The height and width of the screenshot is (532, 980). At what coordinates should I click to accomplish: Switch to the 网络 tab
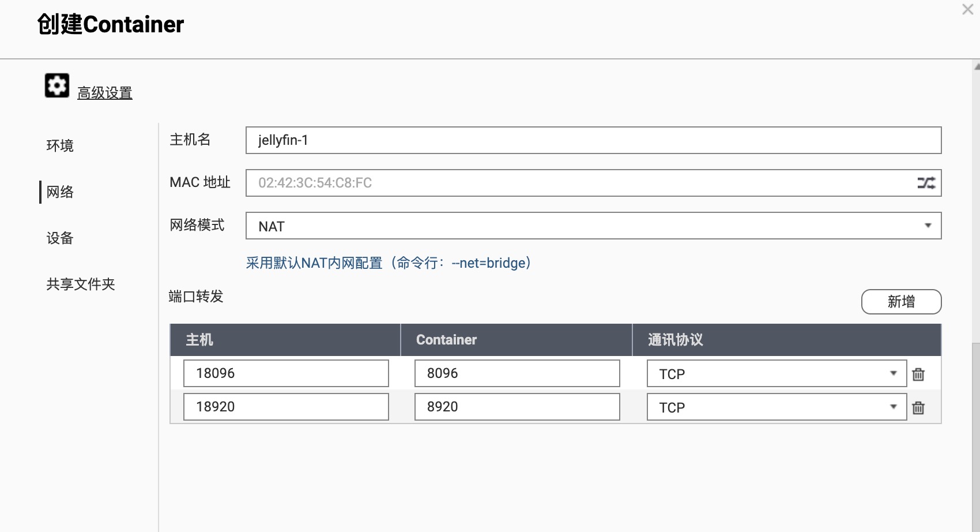click(x=60, y=192)
